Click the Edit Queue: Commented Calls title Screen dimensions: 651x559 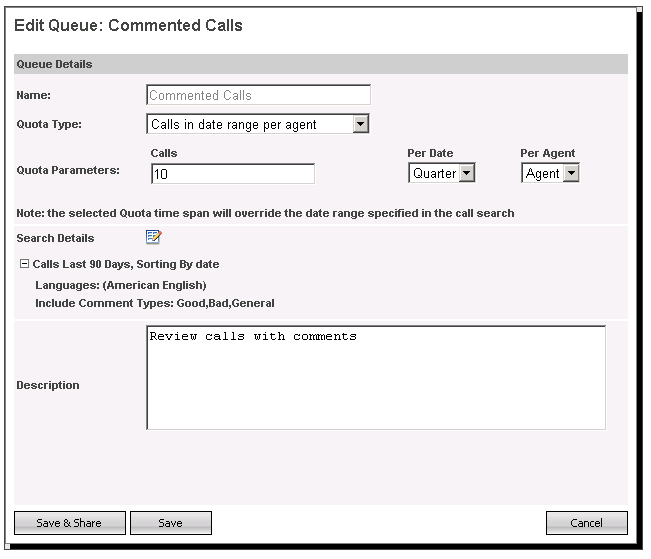tap(128, 23)
